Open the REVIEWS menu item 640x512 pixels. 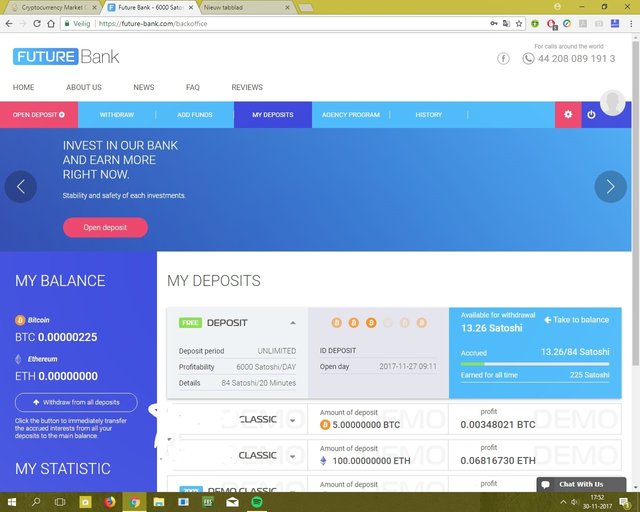point(247,87)
